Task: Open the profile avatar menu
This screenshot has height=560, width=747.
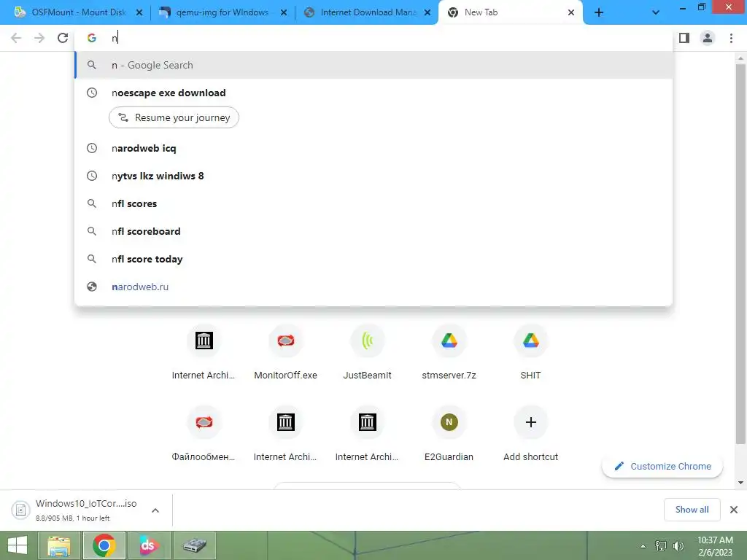Action: click(x=708, y=38)
